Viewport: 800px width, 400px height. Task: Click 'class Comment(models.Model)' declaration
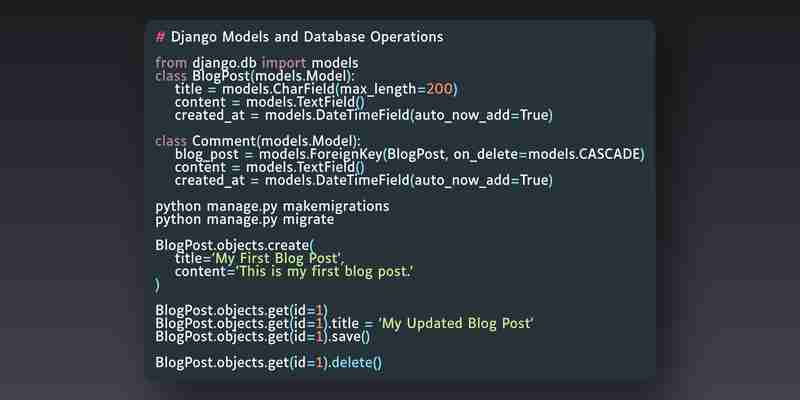tap(258, 141)
